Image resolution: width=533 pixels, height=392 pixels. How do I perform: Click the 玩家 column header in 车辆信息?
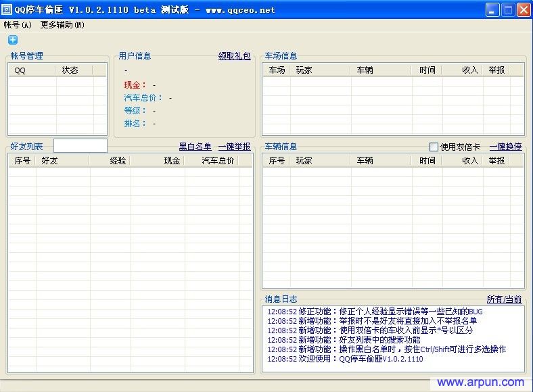click(x=320, y=161)
